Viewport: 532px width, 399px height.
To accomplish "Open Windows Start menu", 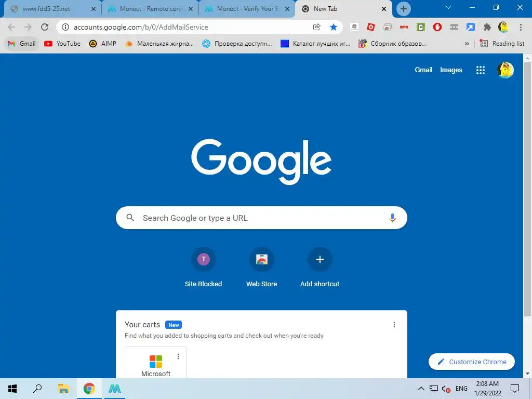I will [x=12, y=389].
